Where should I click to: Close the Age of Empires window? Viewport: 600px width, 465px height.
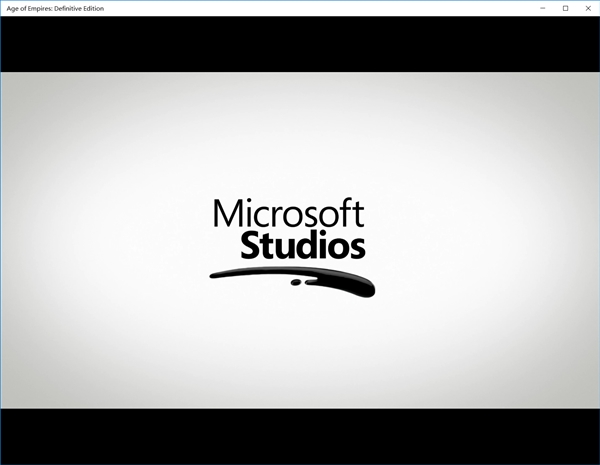point(588,8)
